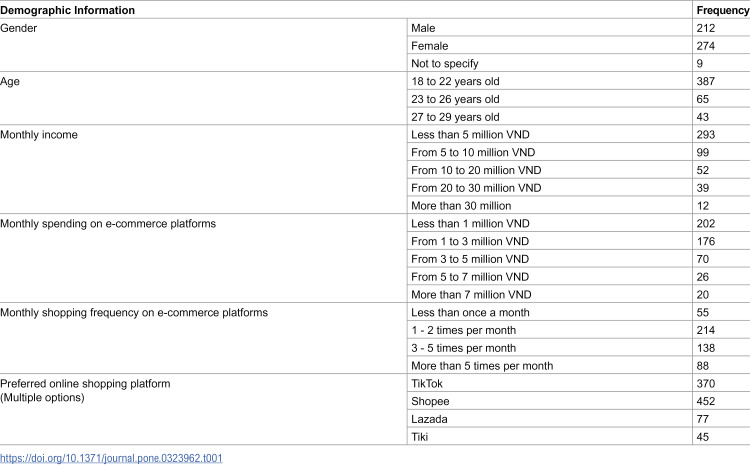The image size is (750, 465).
Task: Click the Less than 5 million VND cell
Action: pos(470,134)
